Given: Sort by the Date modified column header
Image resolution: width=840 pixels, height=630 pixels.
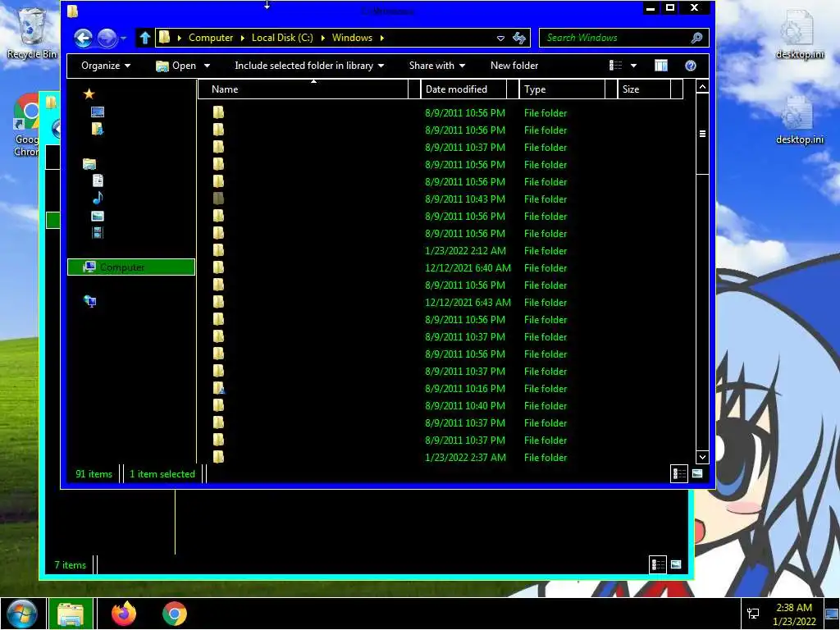Looking at the screenshot, I should point(465,89).
